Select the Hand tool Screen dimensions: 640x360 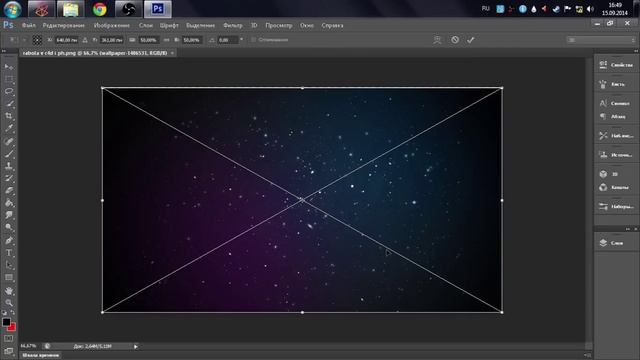(x=9, y=291)
